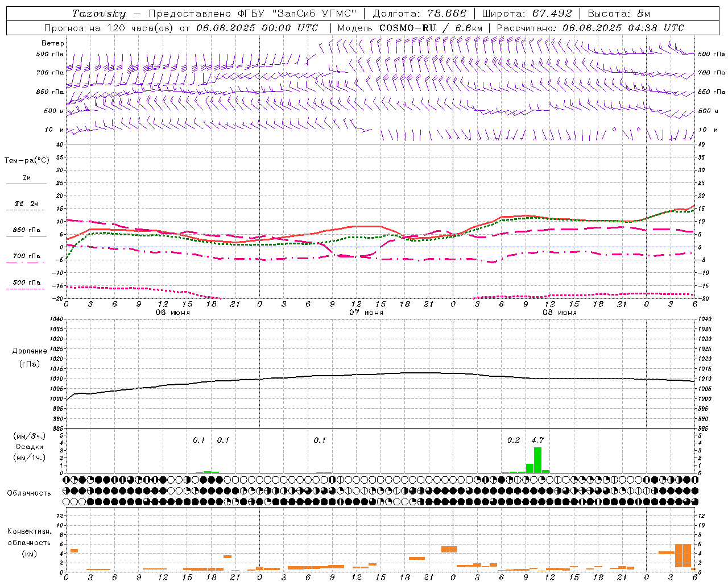Select 'Прогноз на 120 часа(ов)' forecast header text

[x=109, y=28]
